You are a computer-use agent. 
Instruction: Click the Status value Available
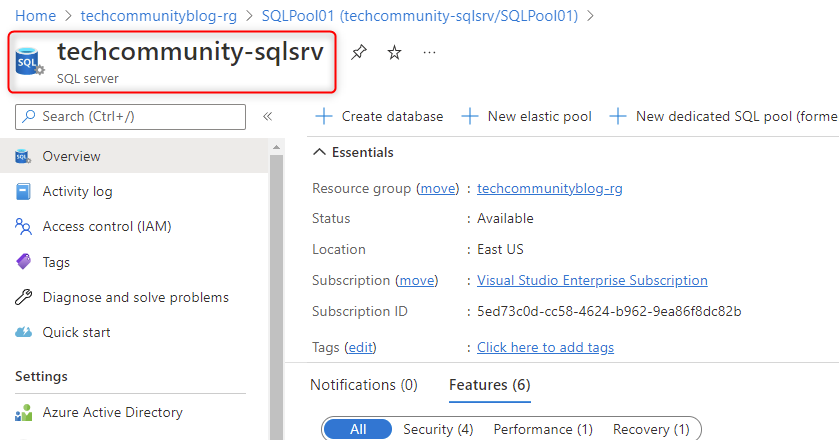click(x=505, y=218)
